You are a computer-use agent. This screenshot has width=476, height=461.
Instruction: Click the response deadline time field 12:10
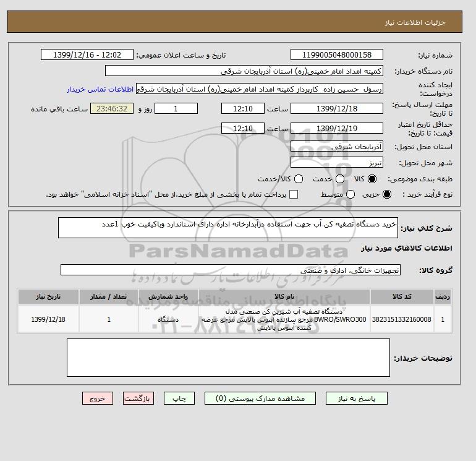[x=243, y=108]
